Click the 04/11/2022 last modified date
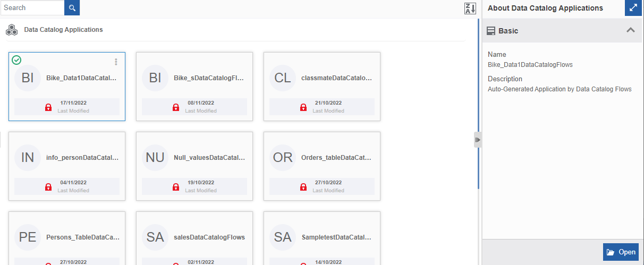 pos(73,183)
